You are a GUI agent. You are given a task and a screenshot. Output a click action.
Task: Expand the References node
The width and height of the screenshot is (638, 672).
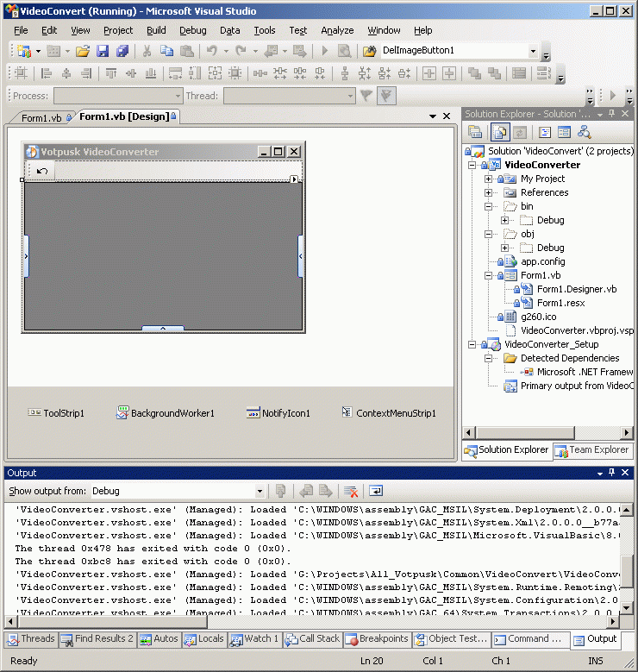488,193
